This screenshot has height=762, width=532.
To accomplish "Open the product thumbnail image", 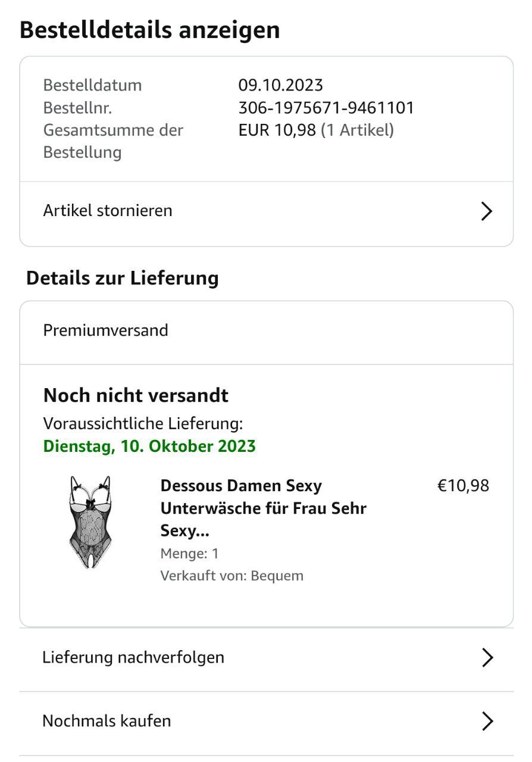I will (90, 522).
